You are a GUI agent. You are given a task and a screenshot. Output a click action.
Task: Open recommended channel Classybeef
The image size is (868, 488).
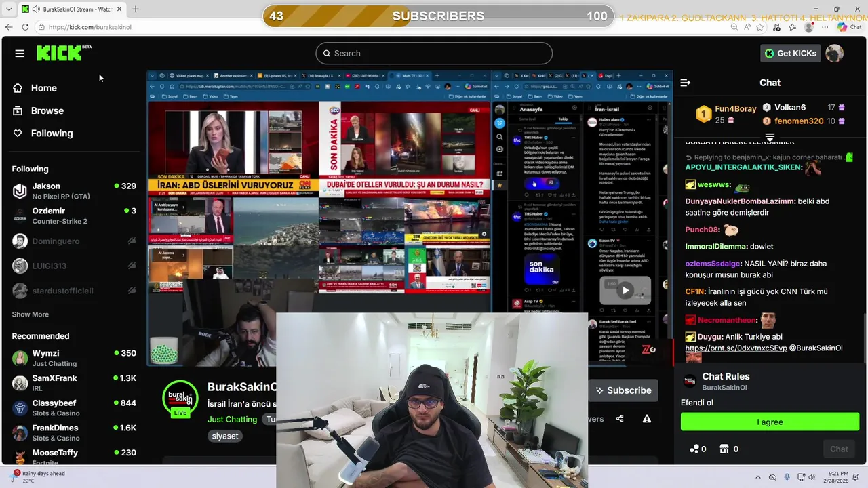(74, 408)
